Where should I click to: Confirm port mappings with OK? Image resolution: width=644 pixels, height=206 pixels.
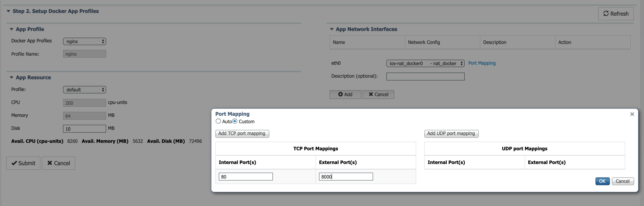pos(602,181)
